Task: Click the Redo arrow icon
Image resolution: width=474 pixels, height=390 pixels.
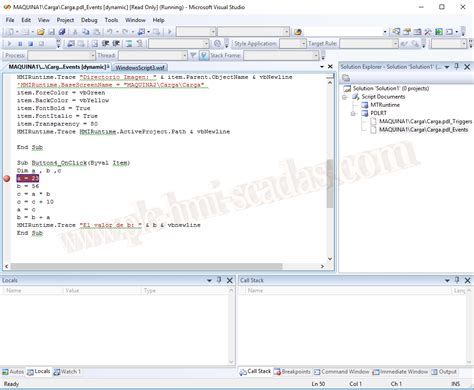Action: point(125,32)
